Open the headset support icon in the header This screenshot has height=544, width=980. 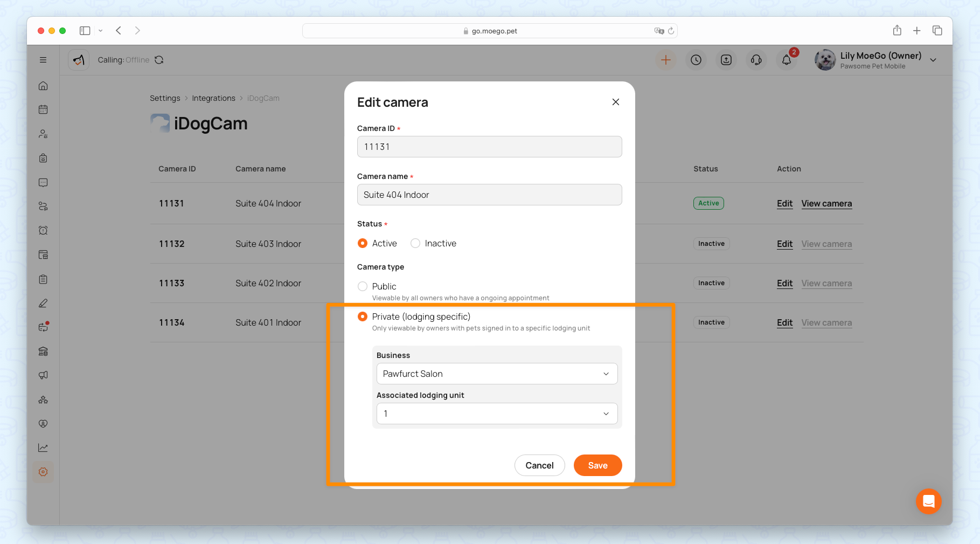point(756,60)
